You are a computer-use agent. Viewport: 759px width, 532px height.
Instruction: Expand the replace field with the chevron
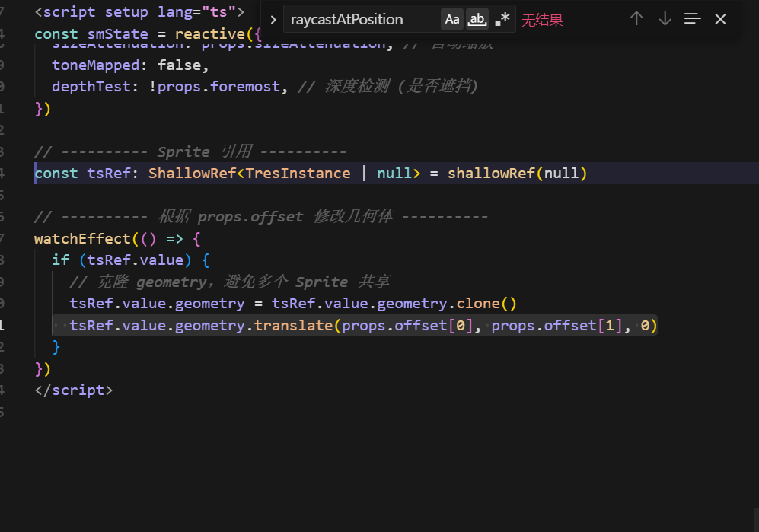click(273, 20)
